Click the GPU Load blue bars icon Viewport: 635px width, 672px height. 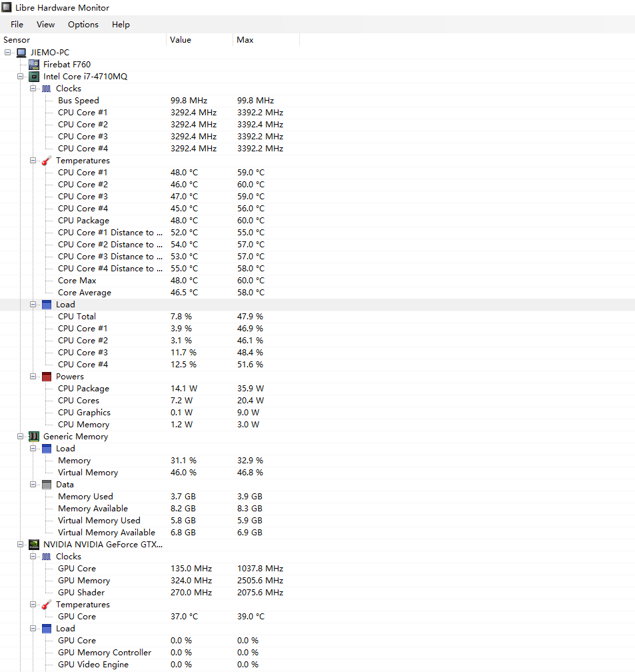tap(47, 629)
